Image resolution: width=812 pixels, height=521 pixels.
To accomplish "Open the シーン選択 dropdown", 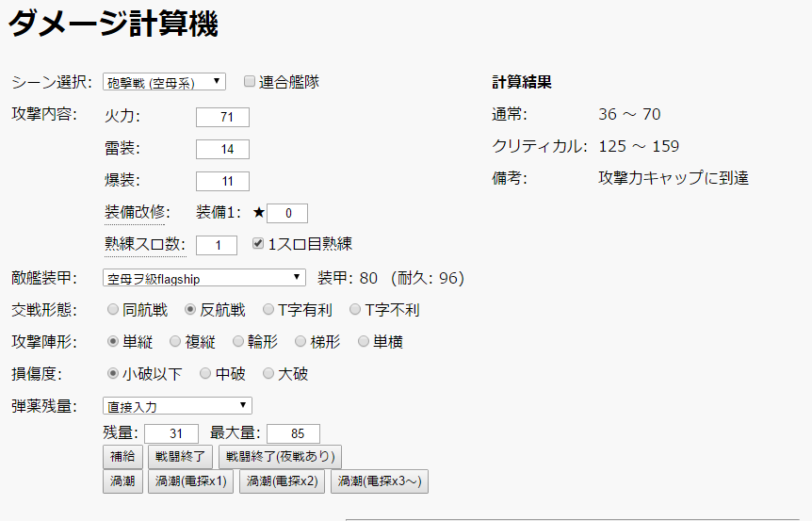I will (x=164, y=82).
